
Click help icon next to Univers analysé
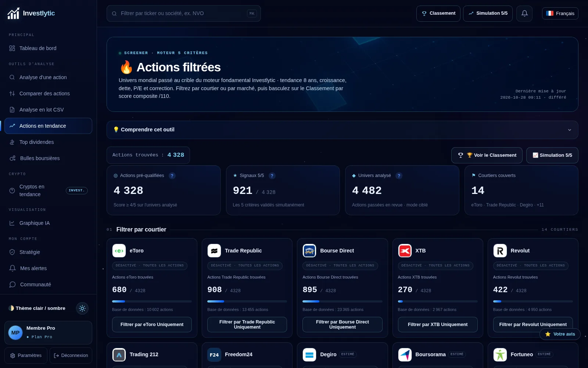pyautogui.click(x=399, y=176)
